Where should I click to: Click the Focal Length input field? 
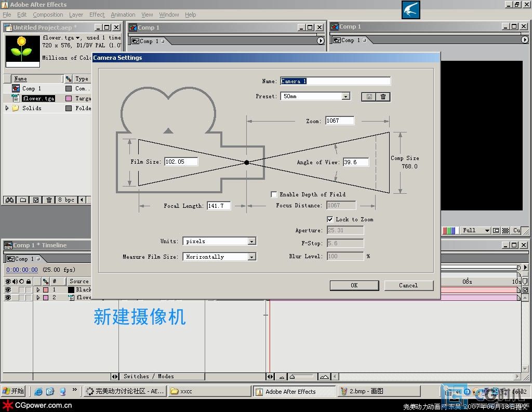point(219,206)
